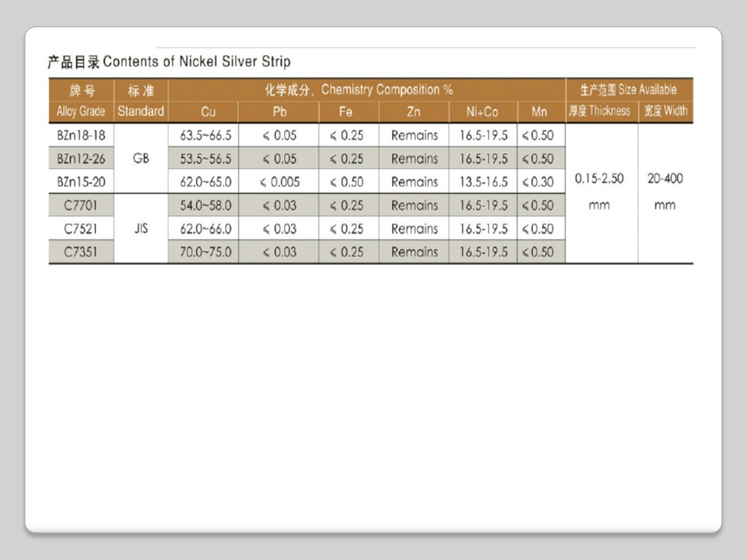
Task: Select the Thickness header cell
Action: [x=599, y=111]
